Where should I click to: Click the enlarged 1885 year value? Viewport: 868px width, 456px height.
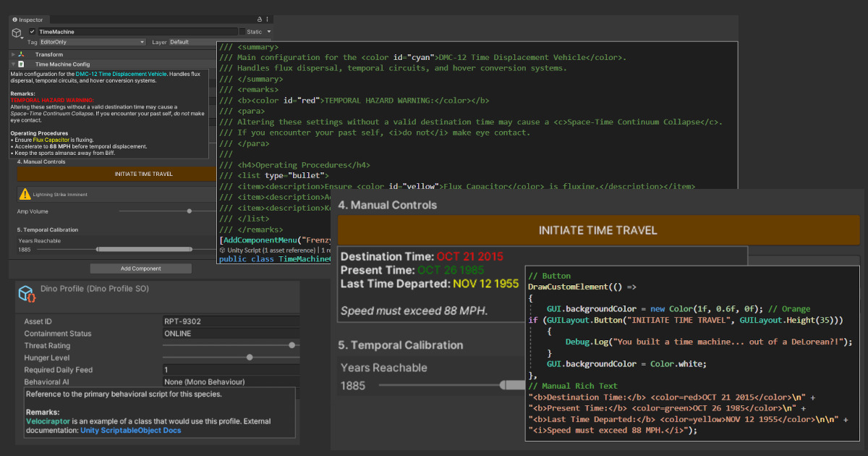click(353, 386)
